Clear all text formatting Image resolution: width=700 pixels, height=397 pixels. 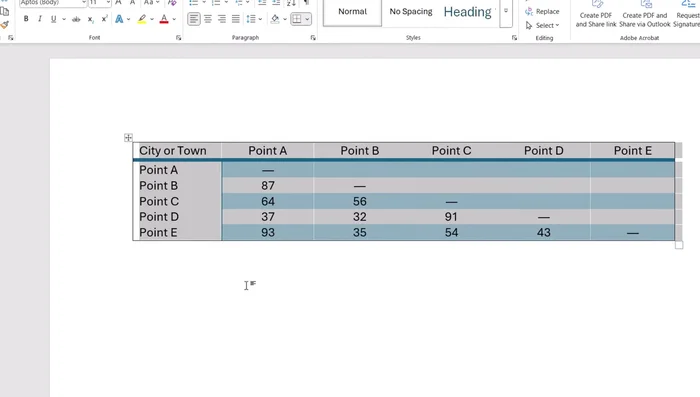tap(172, 3)
